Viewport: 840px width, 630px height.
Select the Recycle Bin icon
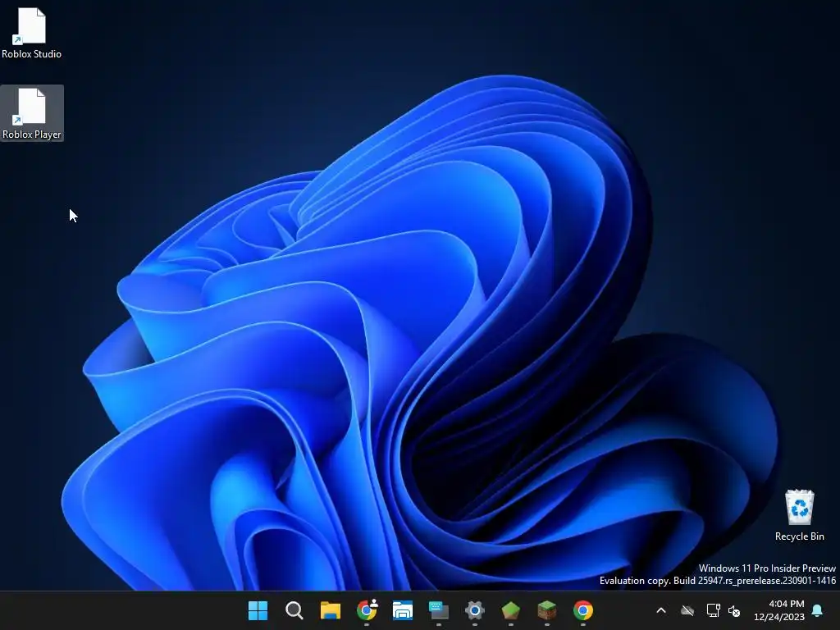coord(799,515)
